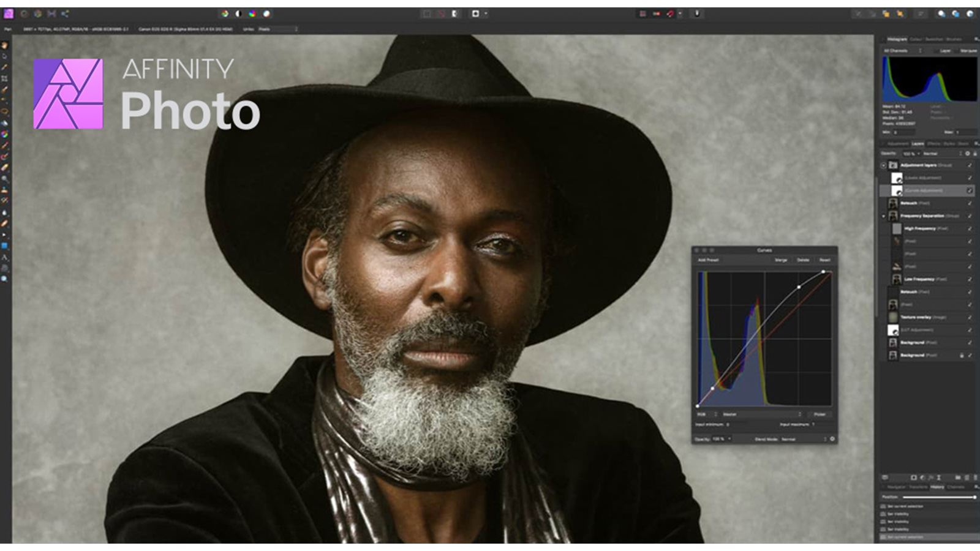Toggle visibility of Levels Adjustment layer

tap(970, 178)
